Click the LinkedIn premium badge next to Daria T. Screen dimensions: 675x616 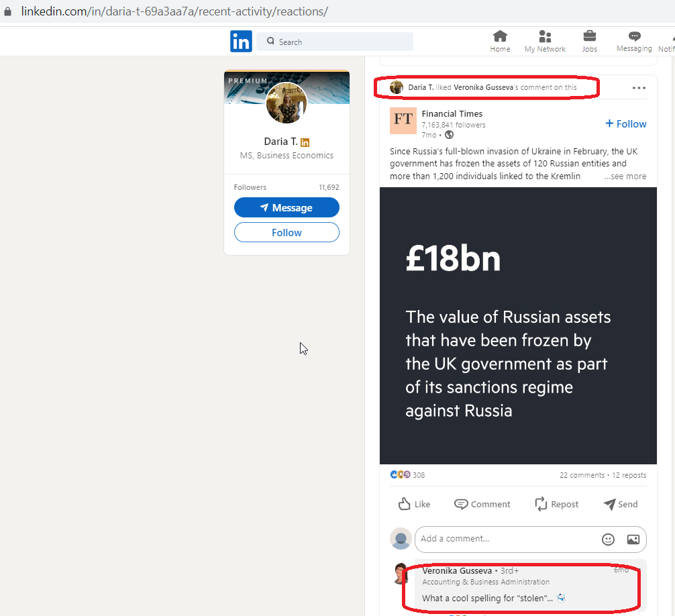(x=305, y=142)
